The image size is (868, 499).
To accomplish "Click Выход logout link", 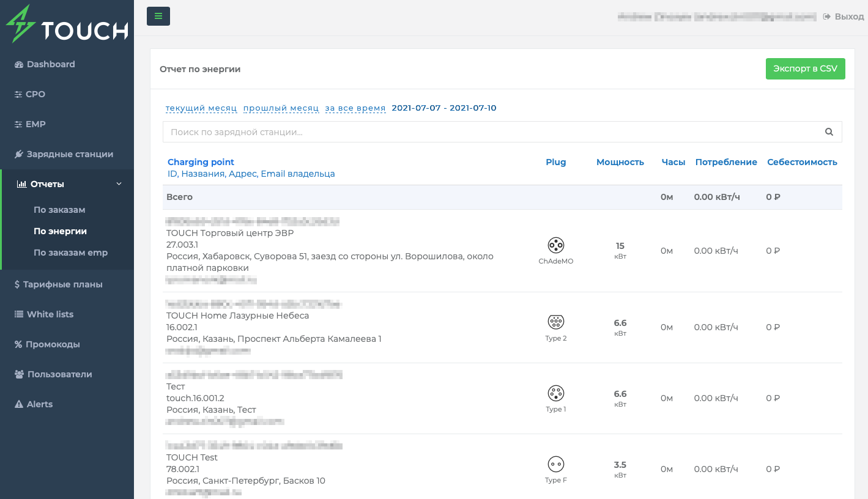I will 849,17.
